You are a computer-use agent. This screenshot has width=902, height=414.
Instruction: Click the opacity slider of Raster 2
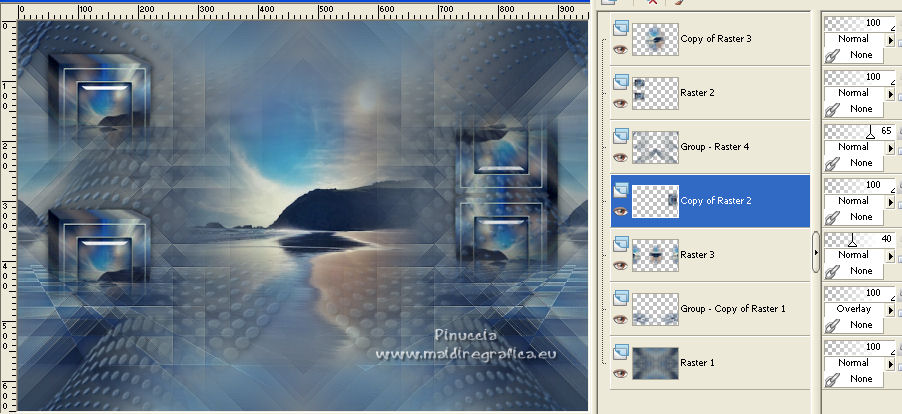[x=859, y=77]
